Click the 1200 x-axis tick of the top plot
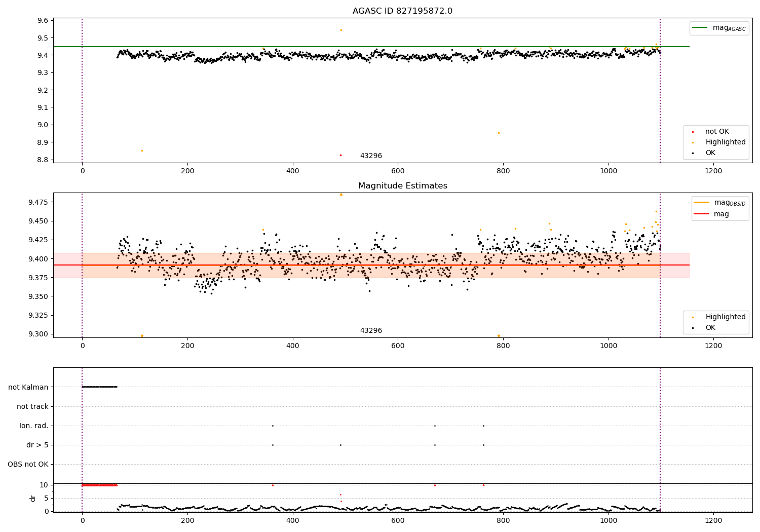This screenshot has width=760, height=532. click(x=713, y=171)
